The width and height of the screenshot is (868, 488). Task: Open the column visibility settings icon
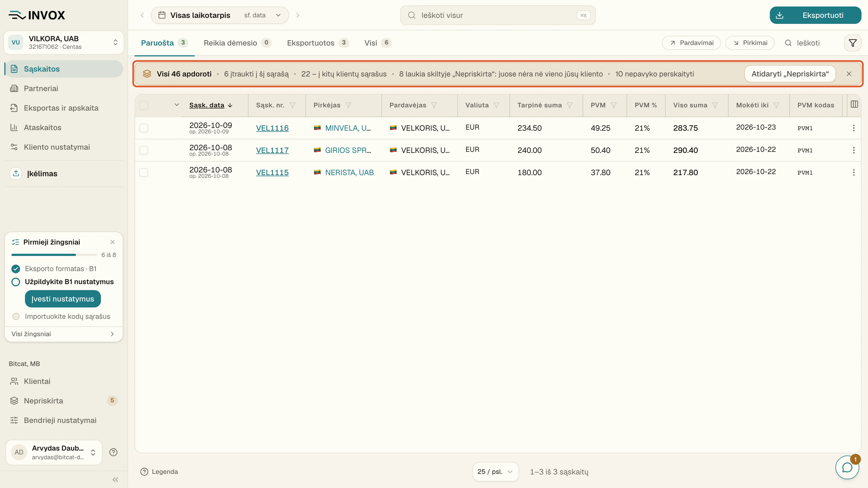854,104
